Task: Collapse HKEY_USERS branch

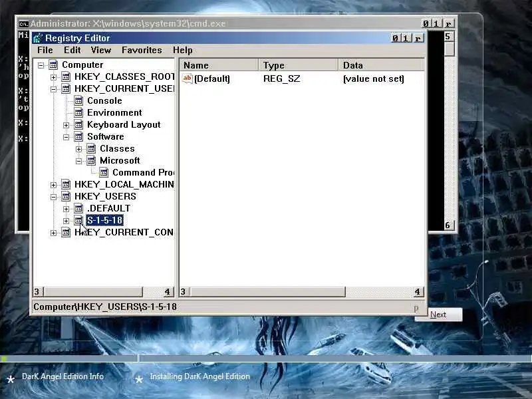Action: [54, 197]
